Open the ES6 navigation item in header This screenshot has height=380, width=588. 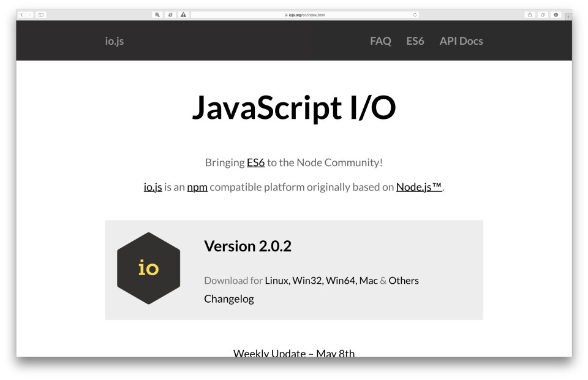tap(415, 41)
